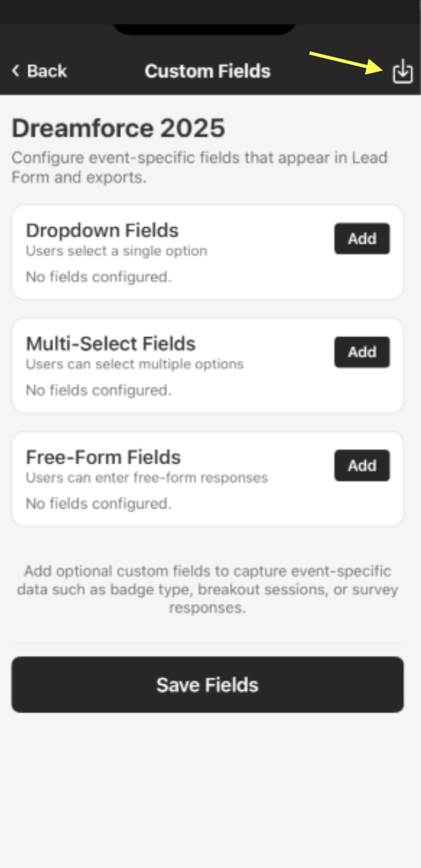
Task: Tap "No fields configured" under Dropdown Fields
Action: 99,277
